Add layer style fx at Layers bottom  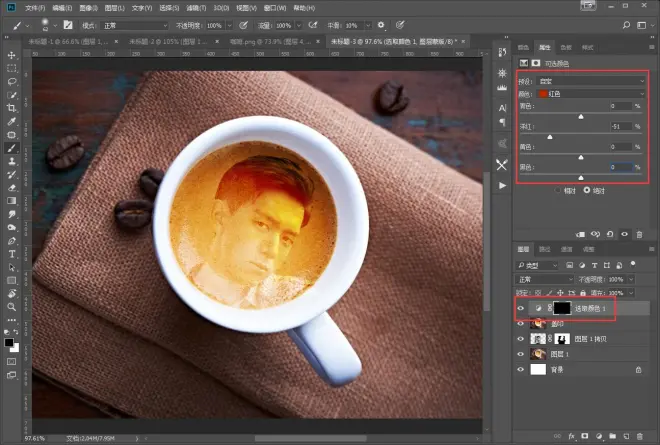pyautogui.click(x=572, y=436)
